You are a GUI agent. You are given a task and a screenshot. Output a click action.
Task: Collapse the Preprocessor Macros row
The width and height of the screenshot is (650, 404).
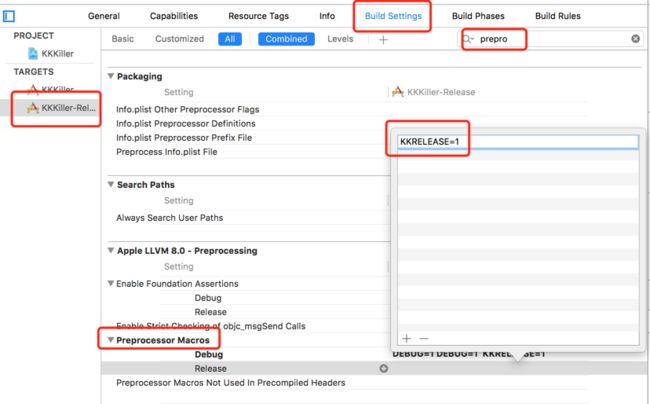point(111,340)
